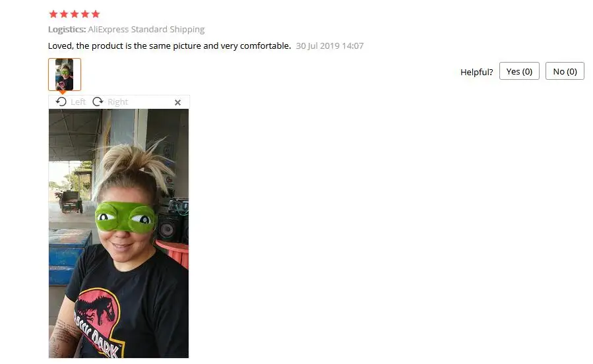
Task: Click the fourth red rating star
Action: (85, 14)
